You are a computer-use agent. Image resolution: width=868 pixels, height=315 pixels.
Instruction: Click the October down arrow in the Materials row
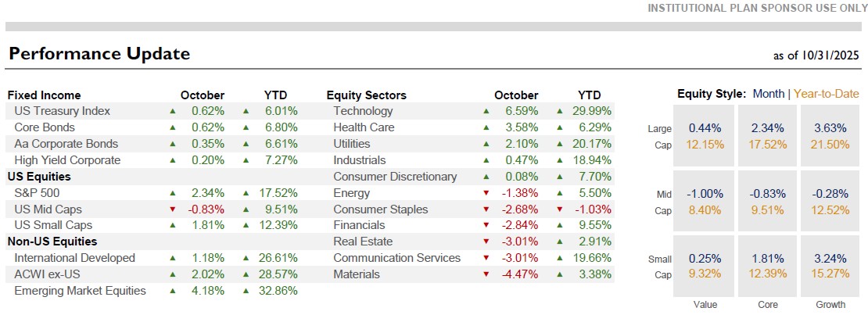click(x=486, y=274)
